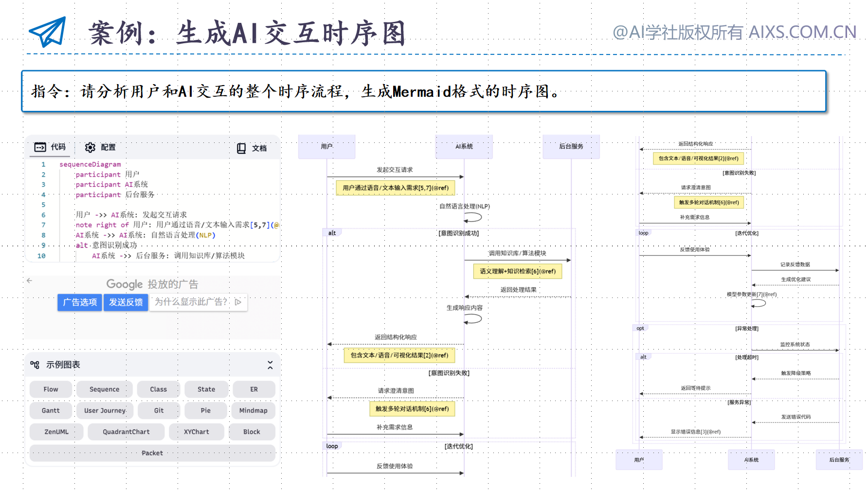Load the QuadrantChart sample diagram
This screenshot has height=490, width=868.
click(x=127, y=432)
